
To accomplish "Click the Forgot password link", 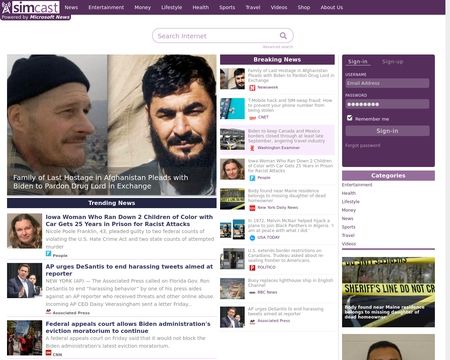I will 362,145.
